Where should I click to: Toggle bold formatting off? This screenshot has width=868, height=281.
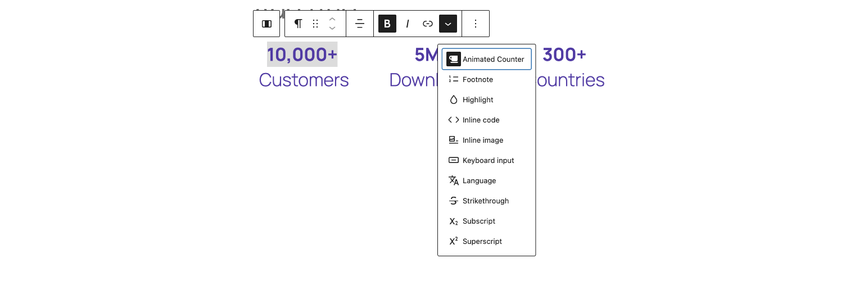[387, 24]
